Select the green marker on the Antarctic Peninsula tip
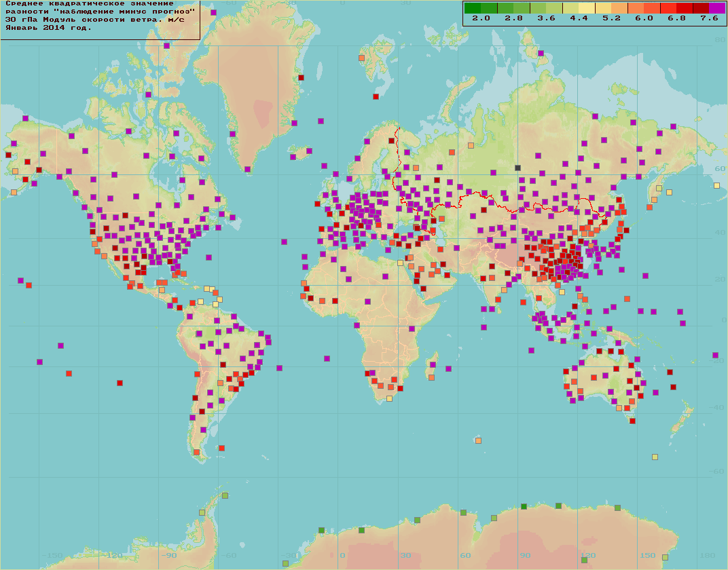 pos(225,495)
